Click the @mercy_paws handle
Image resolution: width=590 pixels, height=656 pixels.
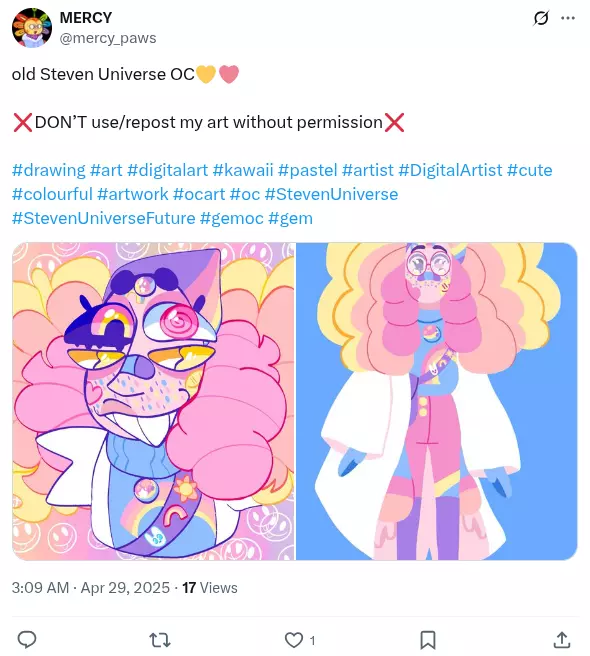(108, 38)
